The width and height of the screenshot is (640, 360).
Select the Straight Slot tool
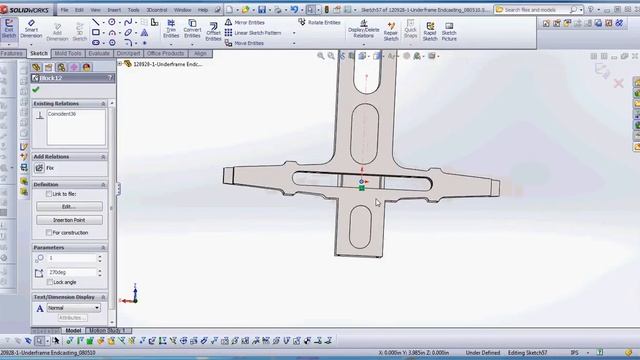tap(96, 42)
